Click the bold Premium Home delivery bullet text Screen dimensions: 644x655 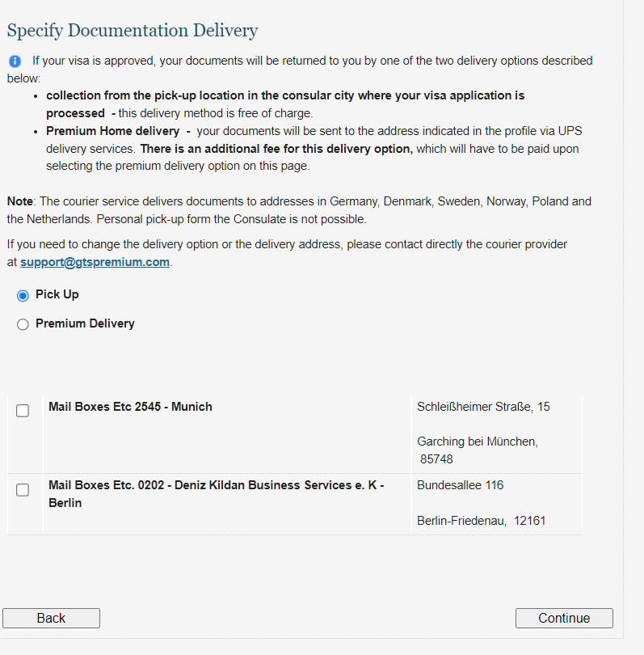(x=112, y=131)
